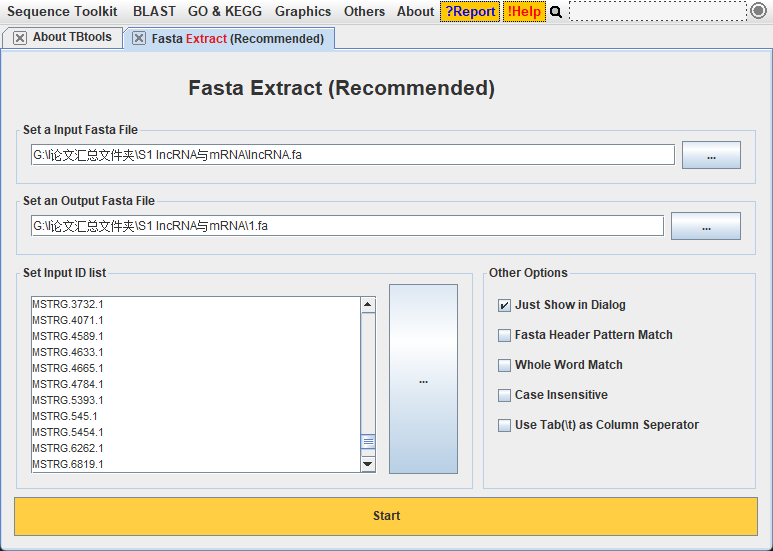Open the BLAST menu
Viewport: 773px width, 551px height.
(154, 12)
